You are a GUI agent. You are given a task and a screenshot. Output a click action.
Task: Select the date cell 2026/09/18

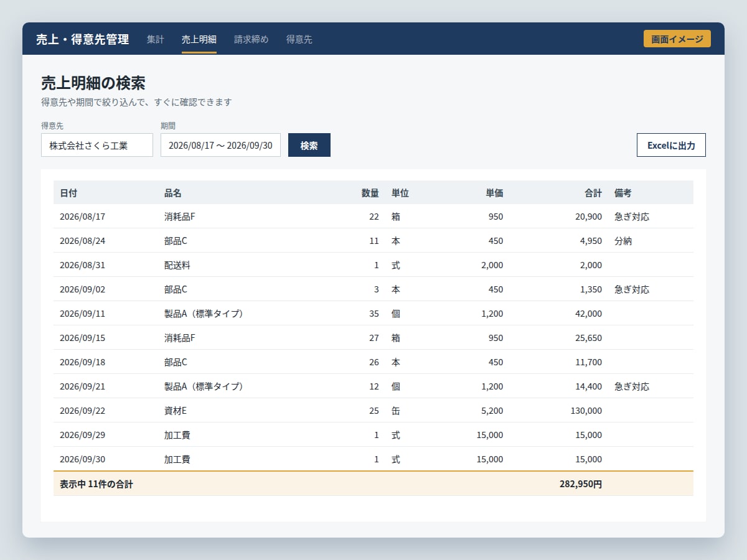(83, 362)
